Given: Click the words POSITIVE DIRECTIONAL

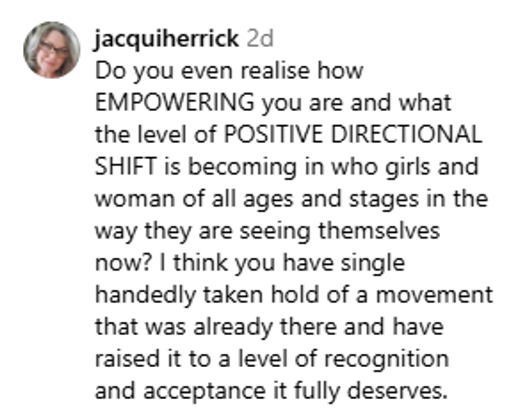Looking at the screenshot, I should 352,134.
